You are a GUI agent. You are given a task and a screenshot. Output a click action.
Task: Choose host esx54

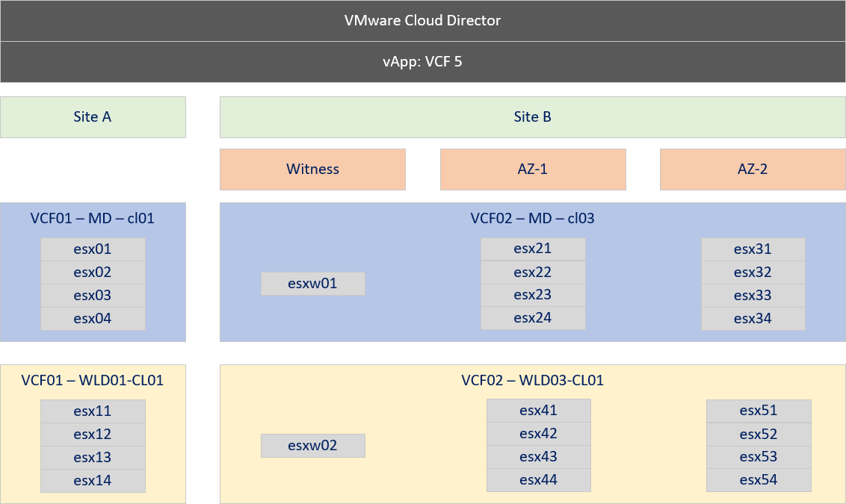point(759,480)
